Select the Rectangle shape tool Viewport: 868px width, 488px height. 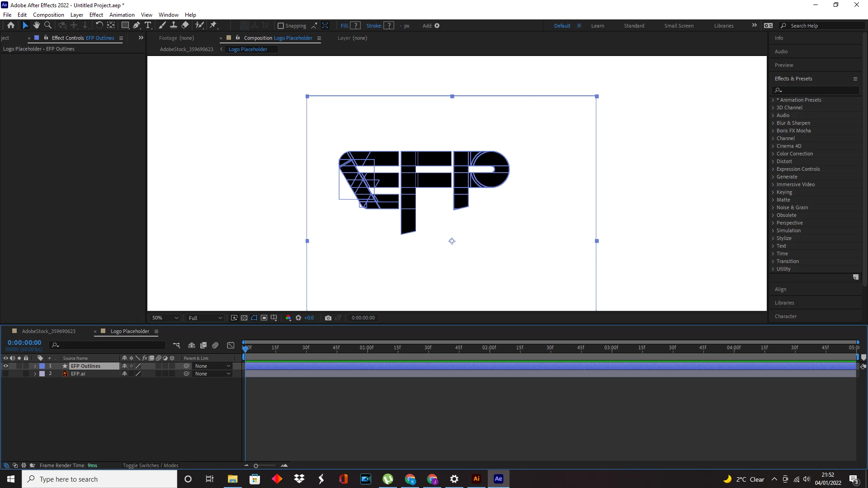point(125,25)
